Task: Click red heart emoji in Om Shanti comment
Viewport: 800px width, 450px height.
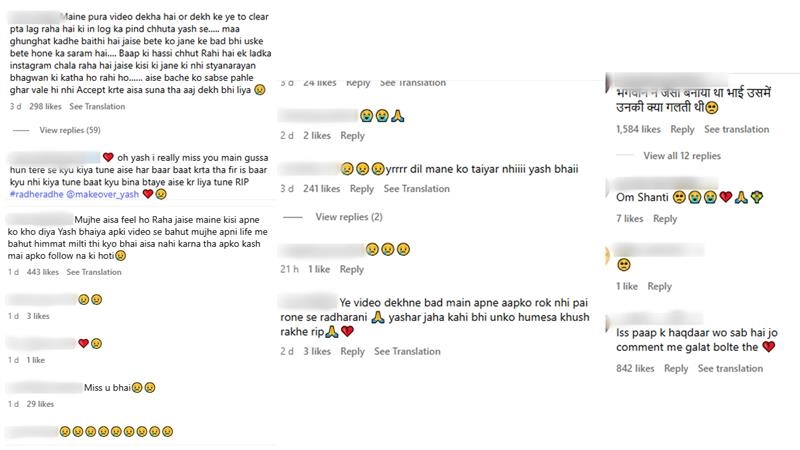Action: tap(726, 197)
